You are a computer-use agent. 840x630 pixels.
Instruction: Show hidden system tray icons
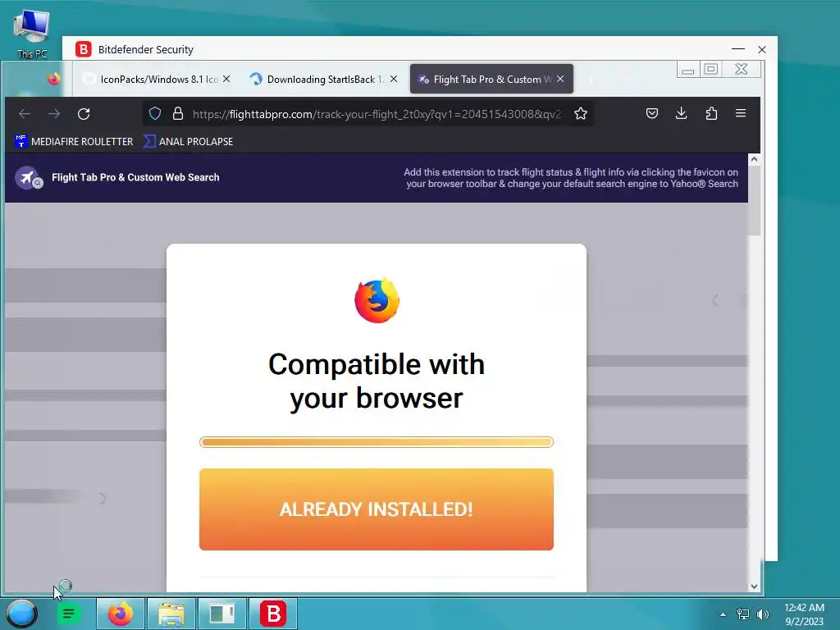(x=723, y=614)
